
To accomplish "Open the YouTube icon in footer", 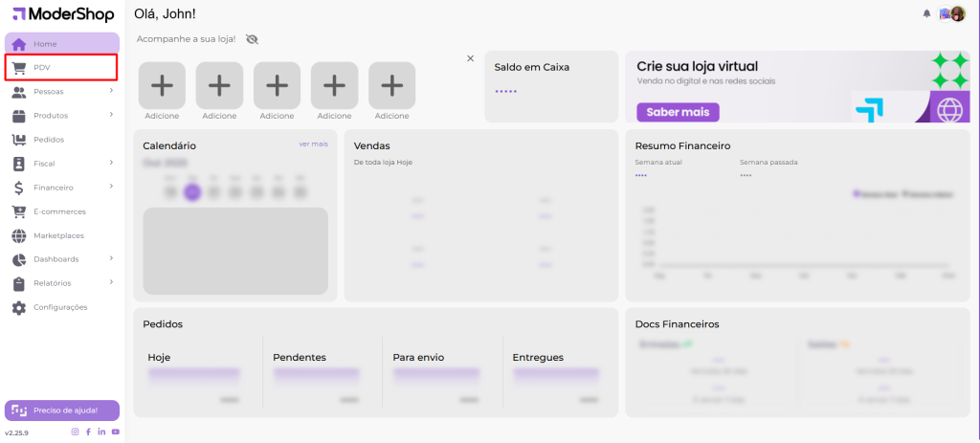I will (x=115, y=432).
